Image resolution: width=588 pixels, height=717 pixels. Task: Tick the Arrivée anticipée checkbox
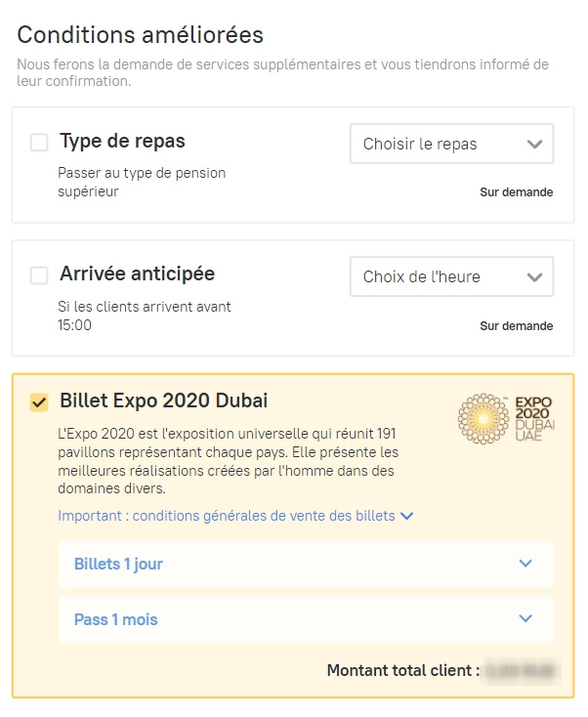pos(39,275)
